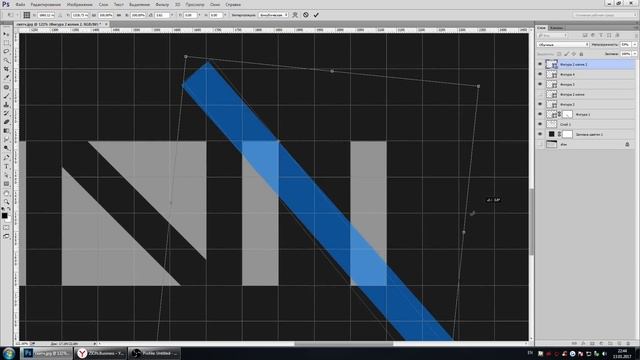
Task: Open the Фильтр menu
Action: tap(162, 4)
